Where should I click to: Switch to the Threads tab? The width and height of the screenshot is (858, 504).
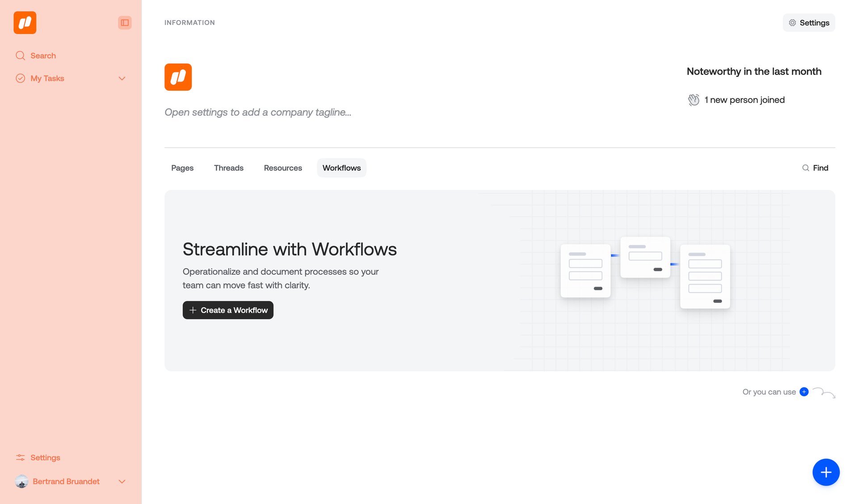(228, 168)
